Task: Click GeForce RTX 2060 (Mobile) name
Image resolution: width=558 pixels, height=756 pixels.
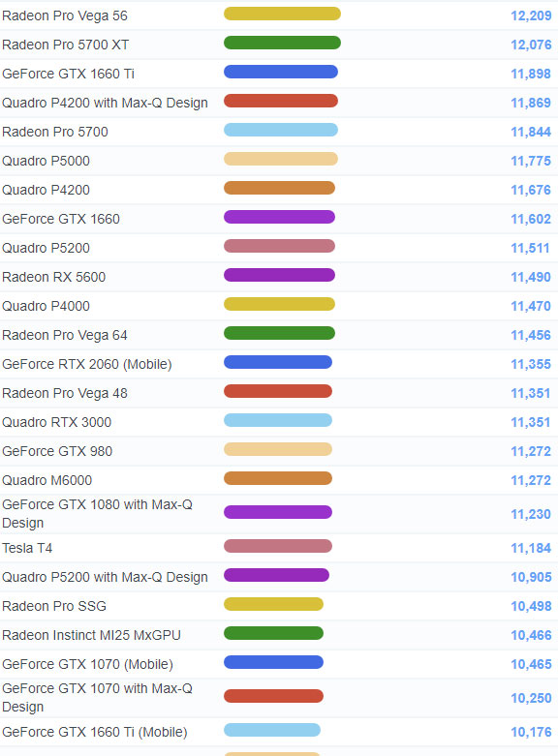Action: point(87,364)
